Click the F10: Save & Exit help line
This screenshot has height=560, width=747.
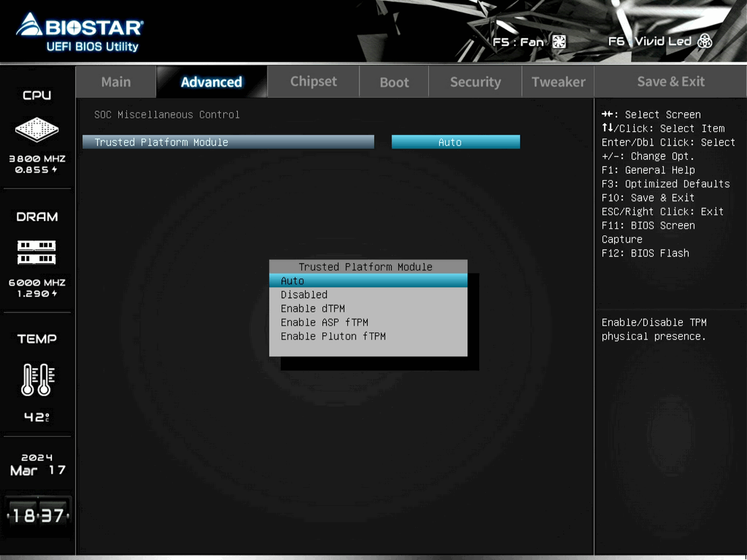tap(648, 198)
